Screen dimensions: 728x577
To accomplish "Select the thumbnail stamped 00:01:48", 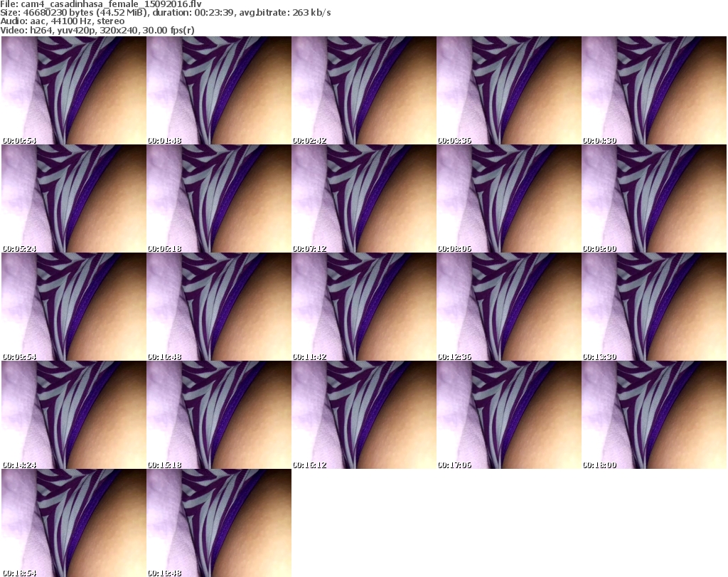I will 219,90.
